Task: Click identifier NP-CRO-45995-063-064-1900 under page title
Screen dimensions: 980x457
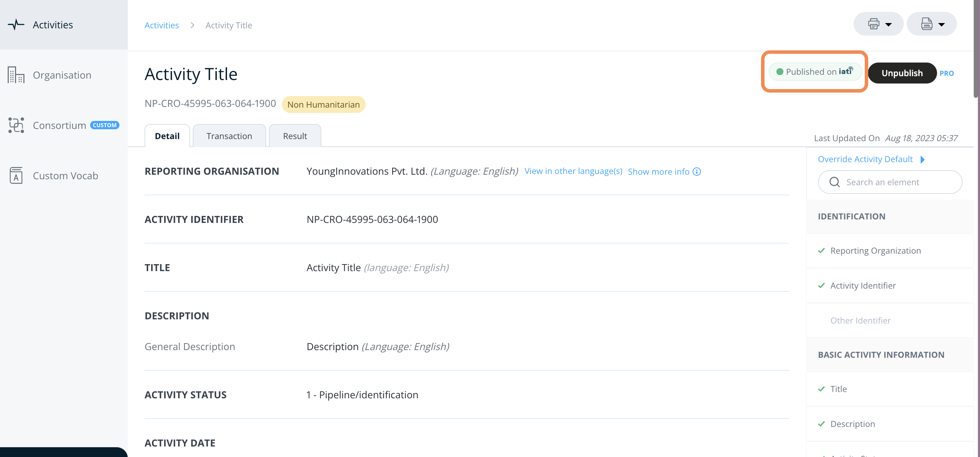Action: point(210,103)
